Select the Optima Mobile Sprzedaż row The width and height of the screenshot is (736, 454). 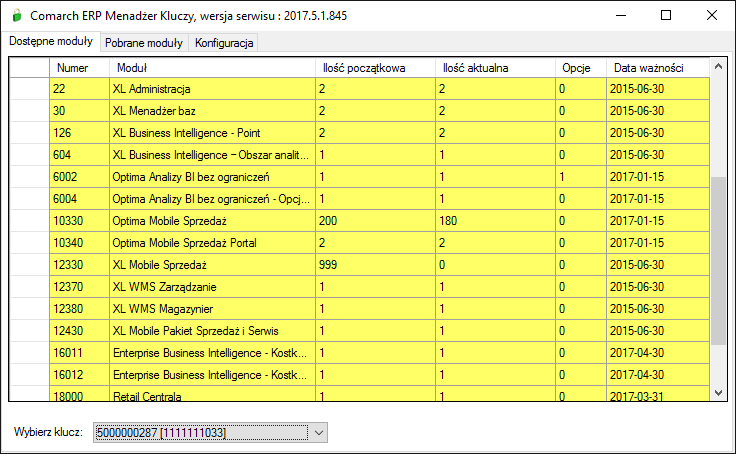(x=210, y=221)
